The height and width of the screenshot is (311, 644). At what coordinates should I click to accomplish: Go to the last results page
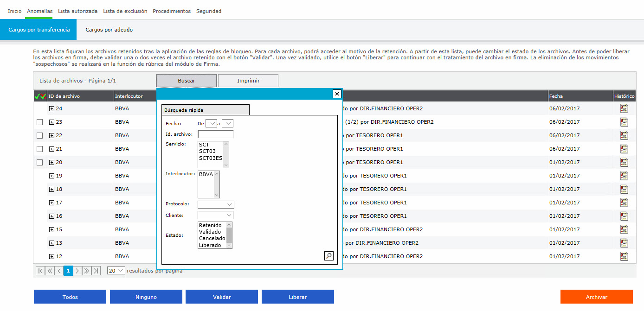coord(96,271)
